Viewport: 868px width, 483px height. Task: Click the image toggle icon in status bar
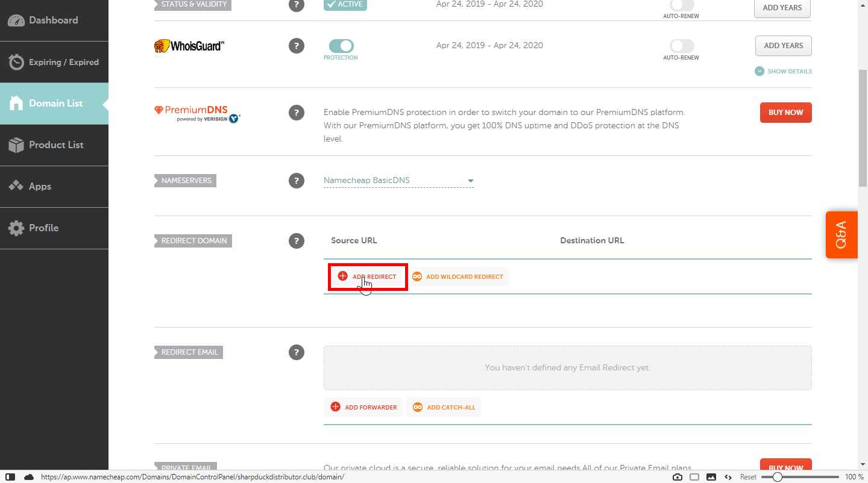click(x=711, y=477)
